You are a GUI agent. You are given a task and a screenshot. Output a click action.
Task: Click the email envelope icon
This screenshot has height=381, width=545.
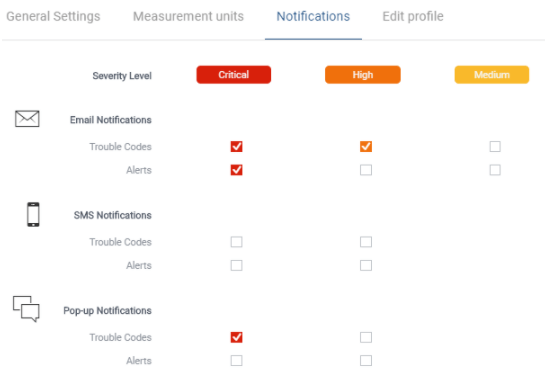click(x=27, y=119)
